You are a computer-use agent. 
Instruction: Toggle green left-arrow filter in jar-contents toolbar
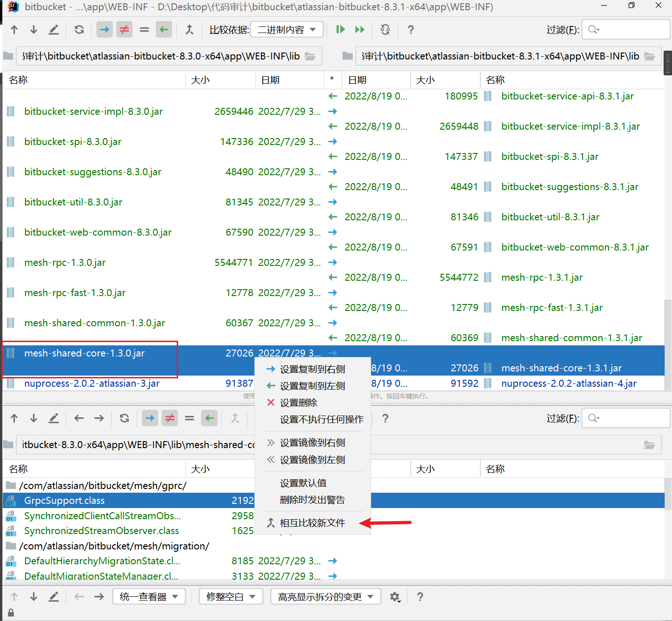pos(209,418)
